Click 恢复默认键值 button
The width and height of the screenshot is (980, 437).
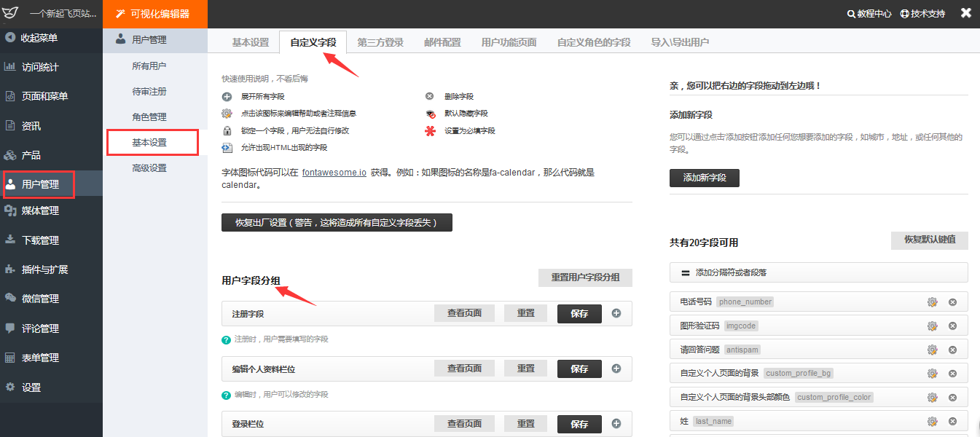(930, 240)
